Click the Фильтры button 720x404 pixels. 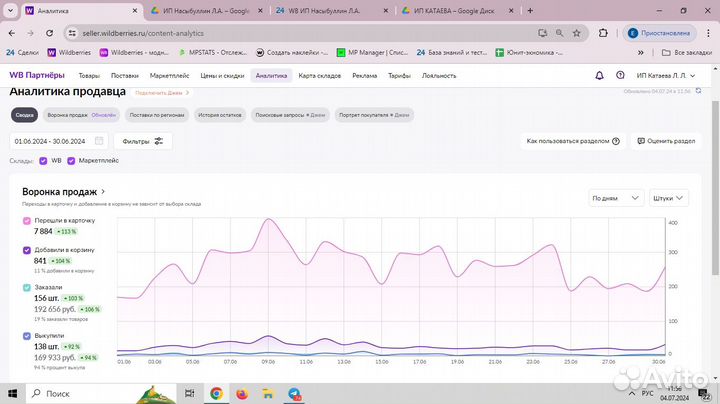143,141
